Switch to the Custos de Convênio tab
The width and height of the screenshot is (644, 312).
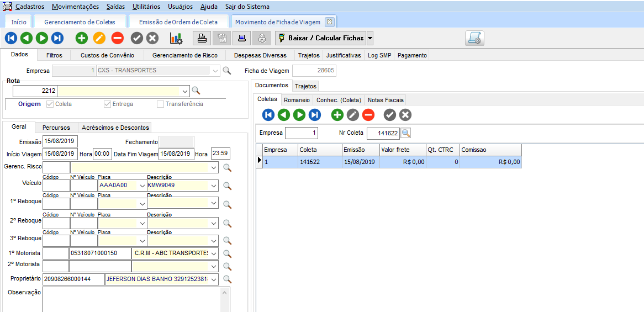[x=107, y=55]
